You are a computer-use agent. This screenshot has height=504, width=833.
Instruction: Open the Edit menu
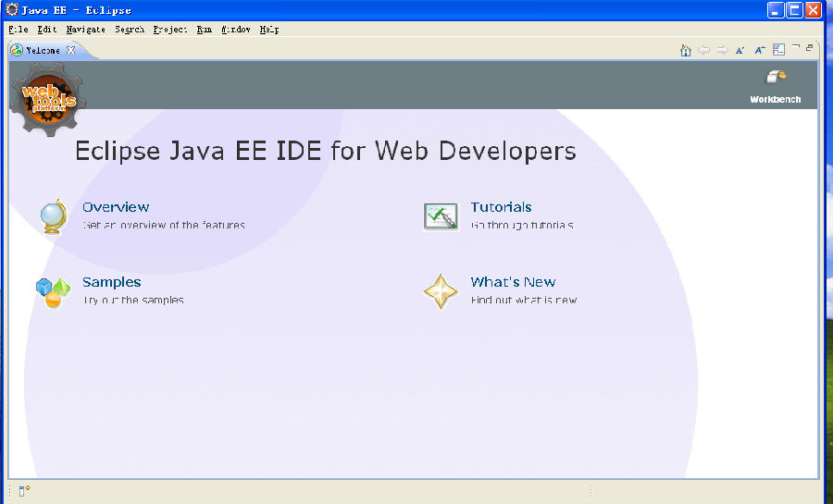coord(47,30)
